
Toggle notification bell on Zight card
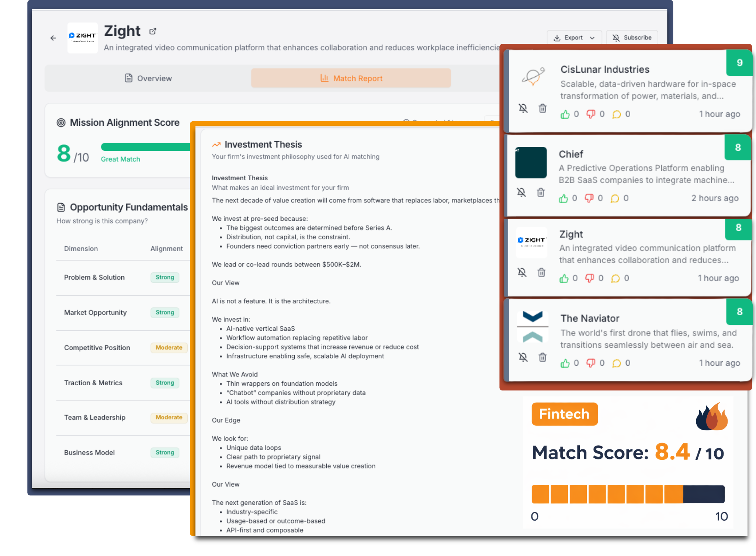coord(522,272)
